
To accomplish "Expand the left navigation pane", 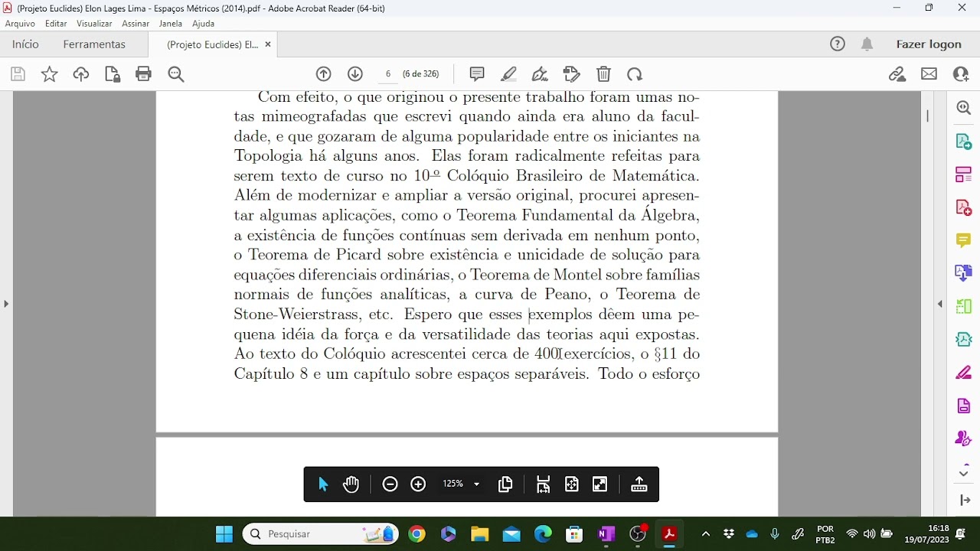I will (x=6, y=304).
